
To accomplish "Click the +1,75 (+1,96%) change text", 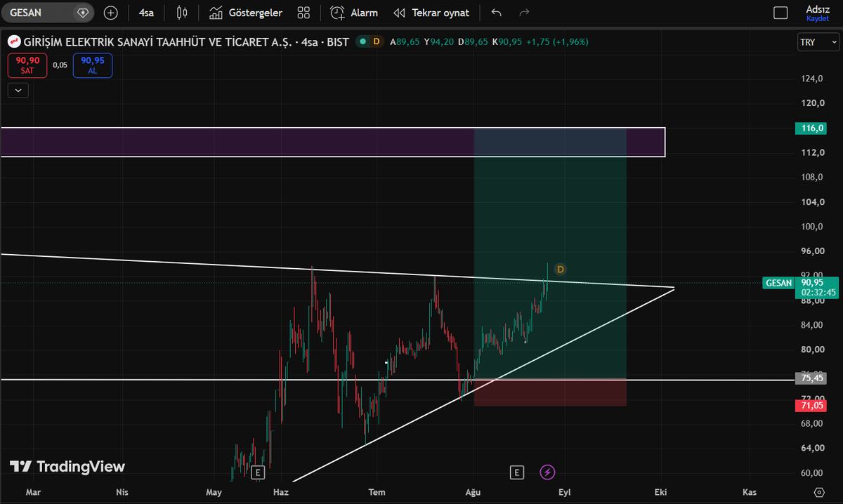I will (556, 42).
